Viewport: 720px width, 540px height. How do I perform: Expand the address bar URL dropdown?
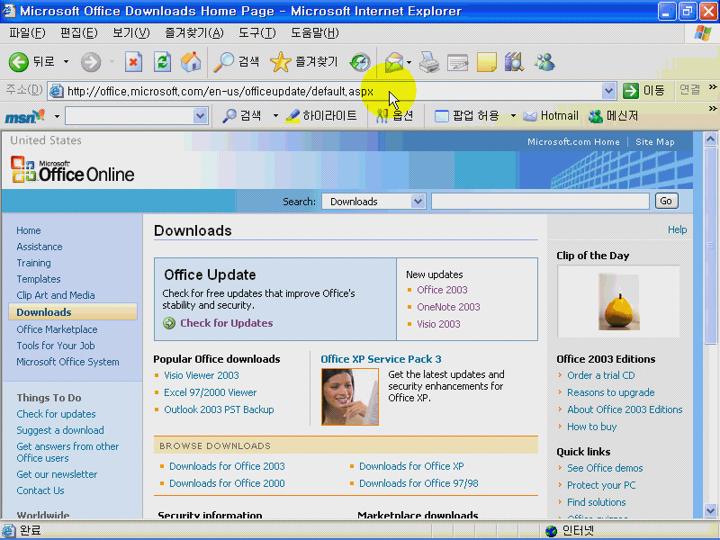pyautogui.click(x=608, y=91)
